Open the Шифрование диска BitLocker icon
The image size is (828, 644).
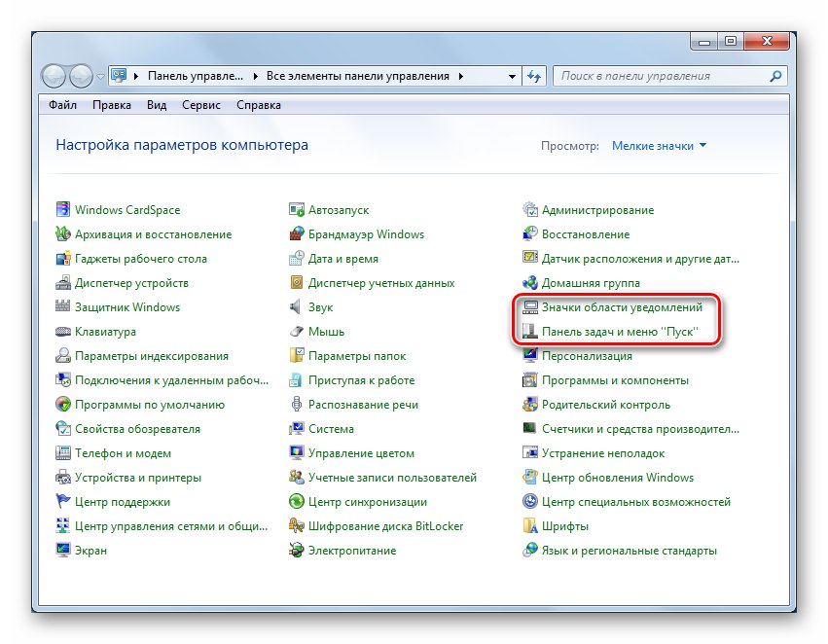point(297,525)
